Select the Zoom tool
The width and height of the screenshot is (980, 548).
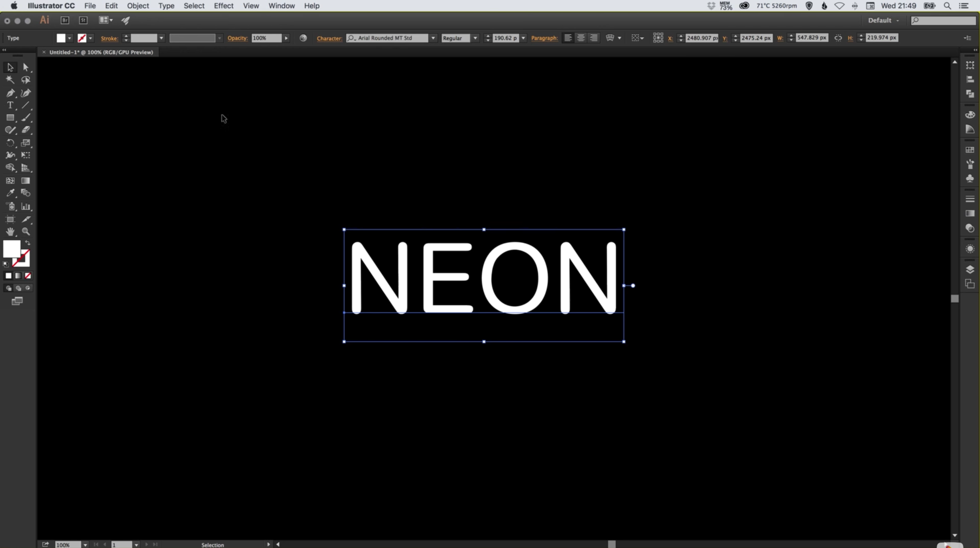point(26,231)
